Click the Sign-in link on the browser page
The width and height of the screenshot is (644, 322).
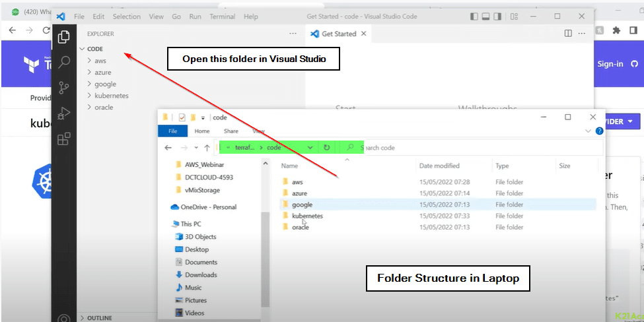(610, 63)
